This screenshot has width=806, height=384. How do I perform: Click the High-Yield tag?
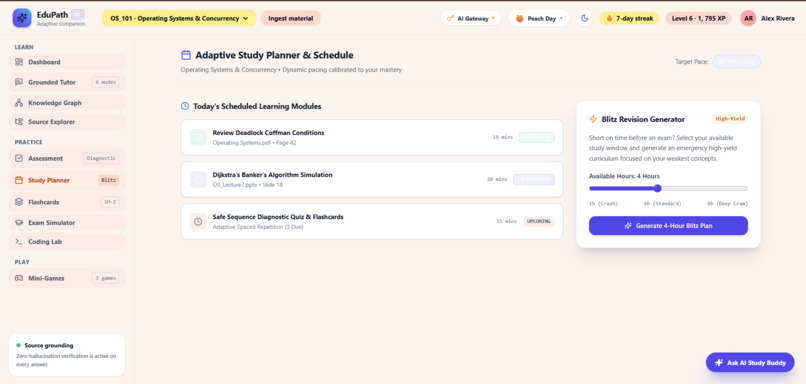[730, 119]
